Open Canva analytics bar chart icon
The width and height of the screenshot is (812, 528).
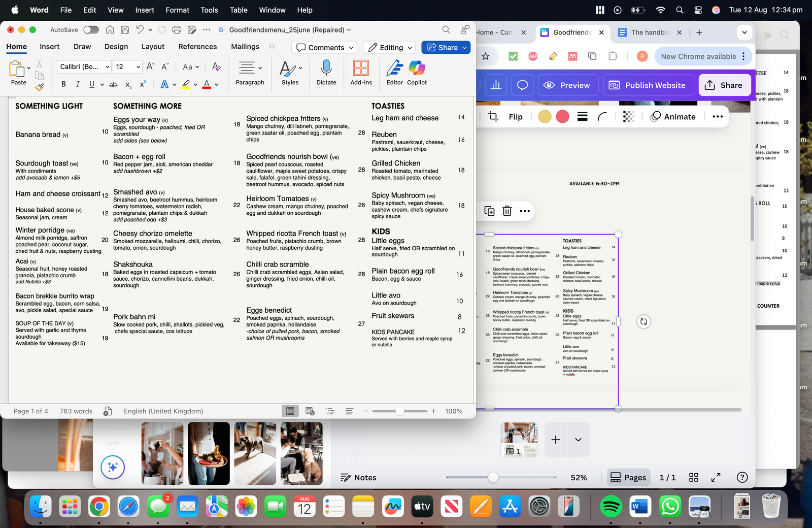point(496,85)
